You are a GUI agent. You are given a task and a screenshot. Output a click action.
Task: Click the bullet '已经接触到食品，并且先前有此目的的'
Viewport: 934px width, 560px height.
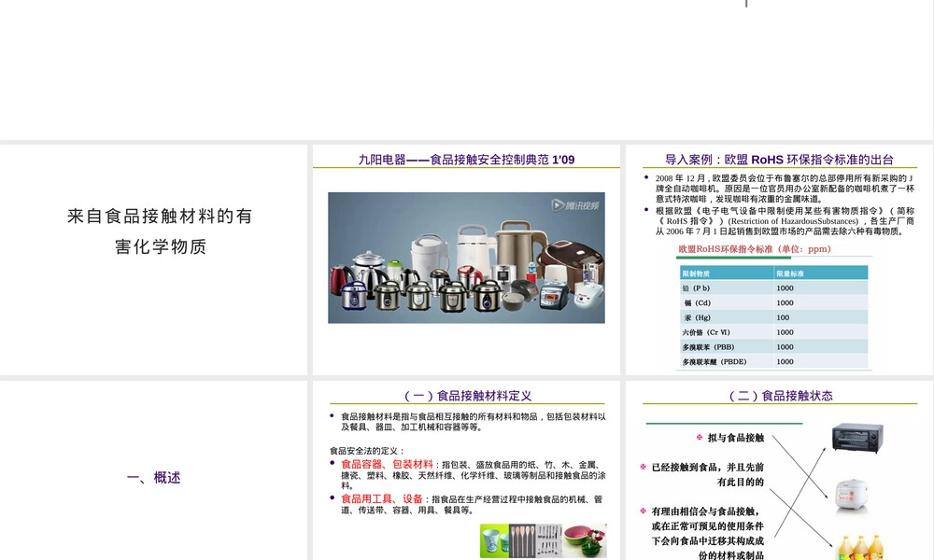coord(708,475)
